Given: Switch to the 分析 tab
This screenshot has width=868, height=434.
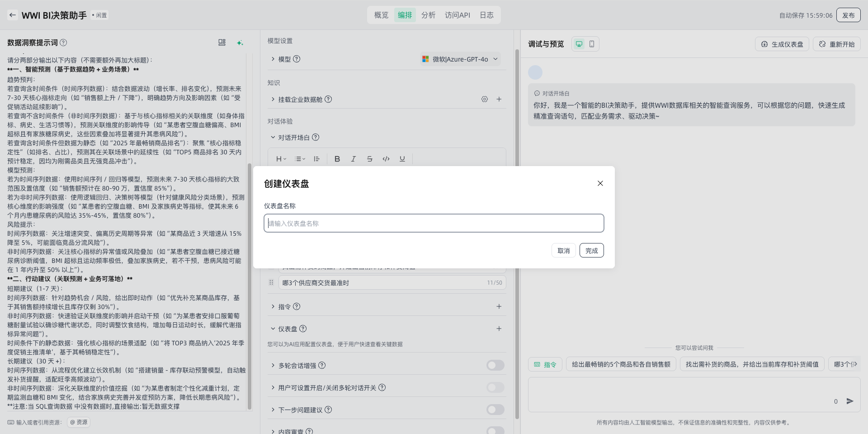Looking at the screenshot, I should tap(428, 15).
